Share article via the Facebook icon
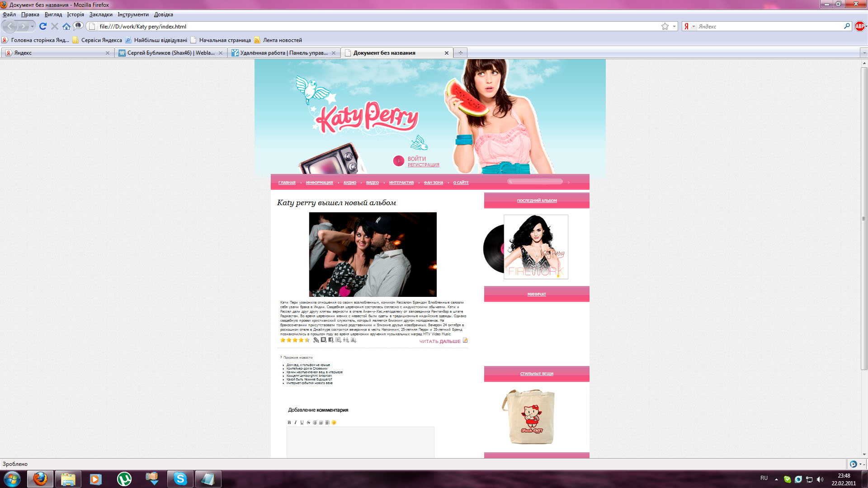Viewport: 868px width, 488px height. tap(331, 340)
